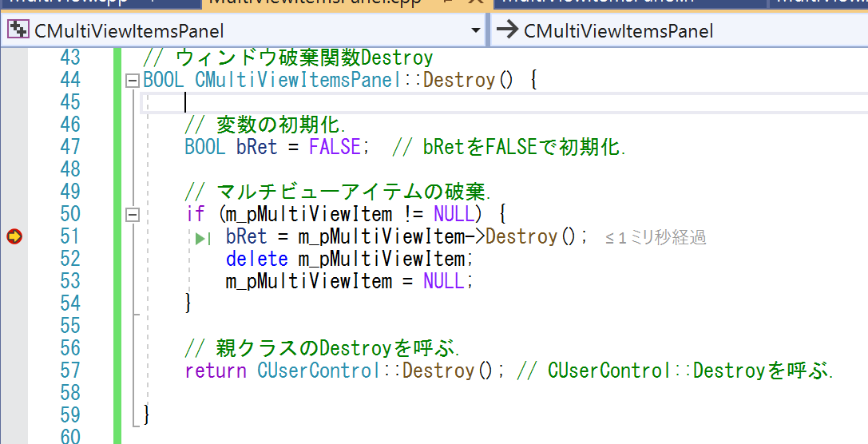Click in the empty line 45 input area
The width and height of the screenshot is (868, 444).
coord(504,103)
